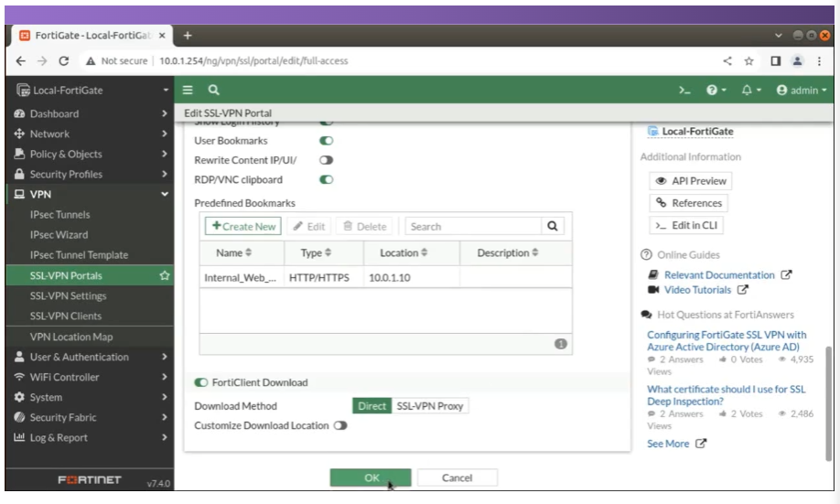Expand User & Authentication menu
The width and height of the screenshot is (840, 504).
tap(90, 357)
